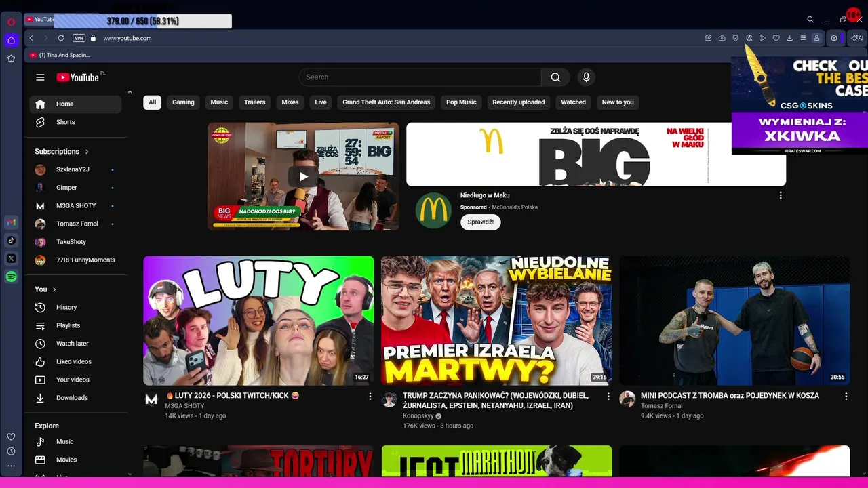
Task: Click the YouTube search input field
Action: (420, 77)
